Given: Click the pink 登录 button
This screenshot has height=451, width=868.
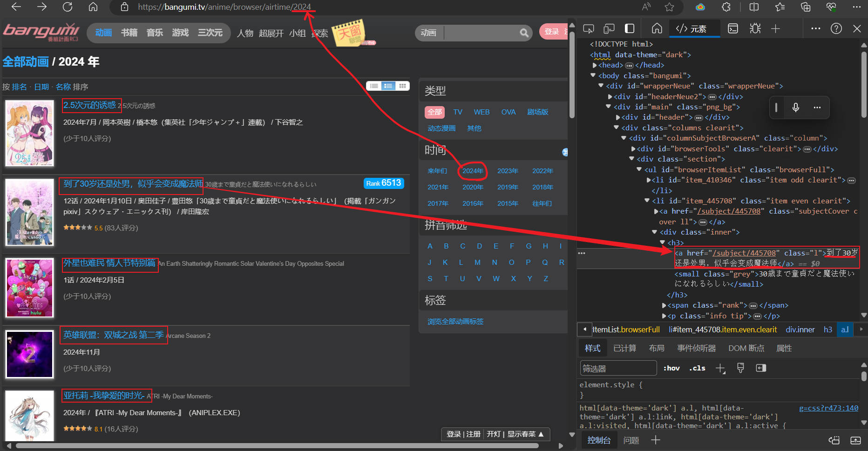Looking at the screenshot, I should (x=552, y=32).
